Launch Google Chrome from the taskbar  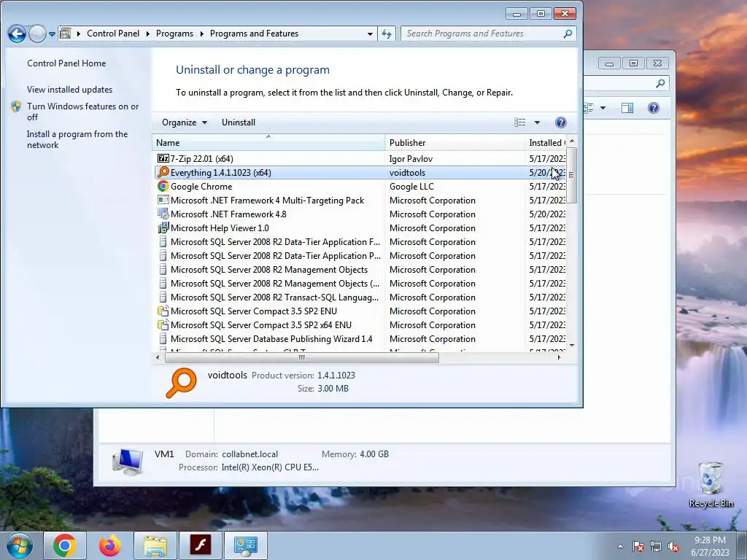(x=65, y=545)
